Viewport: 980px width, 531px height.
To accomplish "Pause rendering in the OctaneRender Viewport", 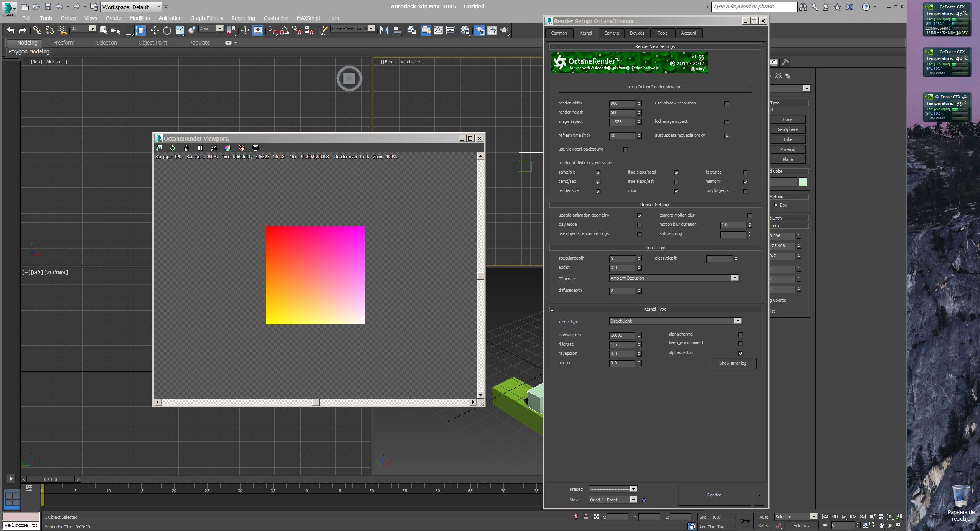I will [x=200, y=148].
